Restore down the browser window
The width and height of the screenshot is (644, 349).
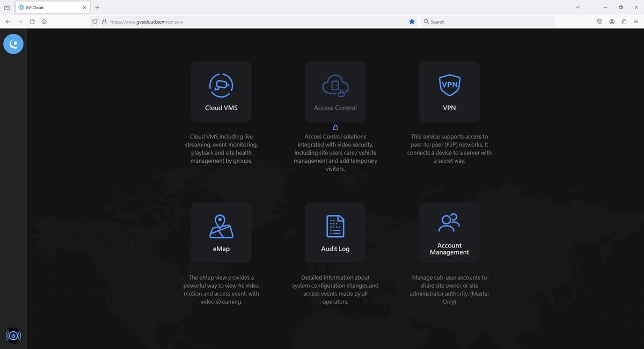621,8
